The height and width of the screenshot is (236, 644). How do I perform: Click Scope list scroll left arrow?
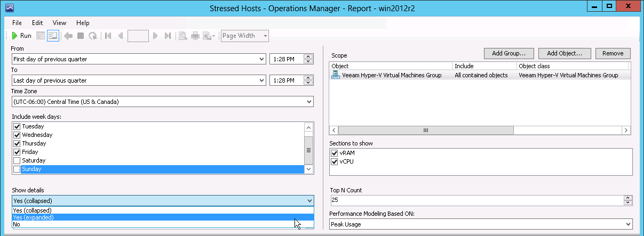(x=334, y=130)
